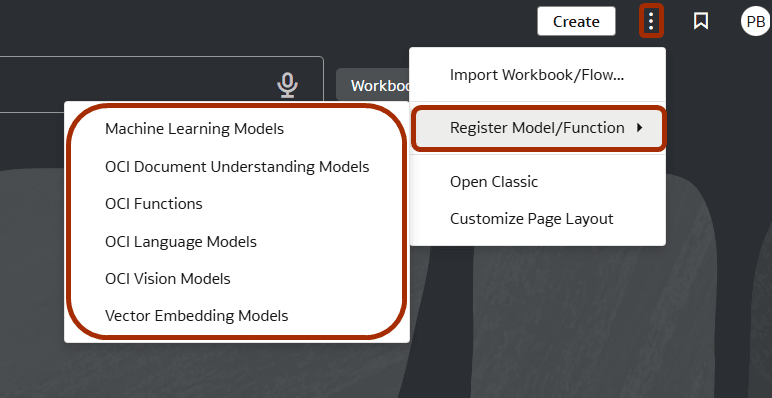Image resolution: width=772 pixels, height=398 pixels.
Task: Select Vector Embedding Models
Action: [237, 316]
